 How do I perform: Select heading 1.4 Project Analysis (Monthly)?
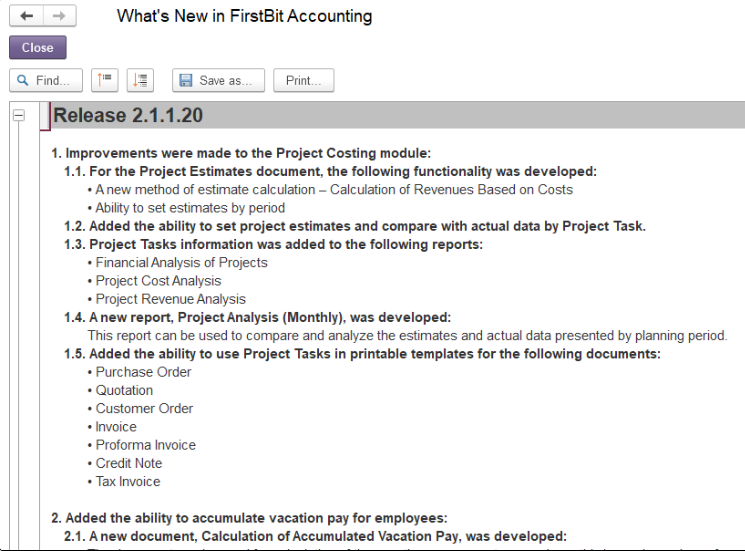(x=258, y=317)
